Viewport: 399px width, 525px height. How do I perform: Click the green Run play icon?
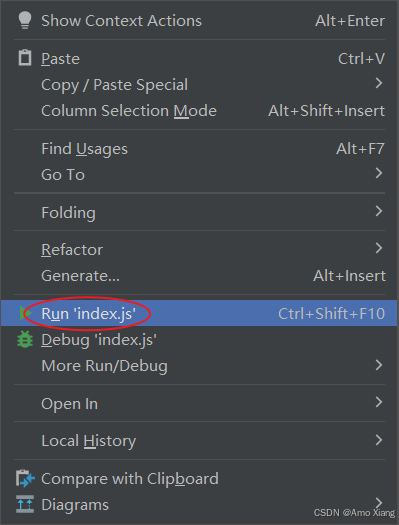25,313
